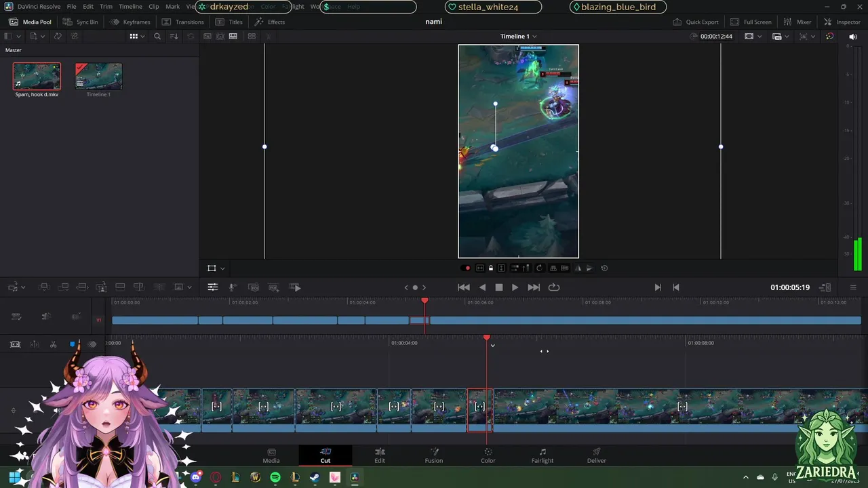Image resolution: width=868 pixels, height=488 pixels.
Task: Play the timeline forward
Action: pyautogui.click(x=515, y=287)
